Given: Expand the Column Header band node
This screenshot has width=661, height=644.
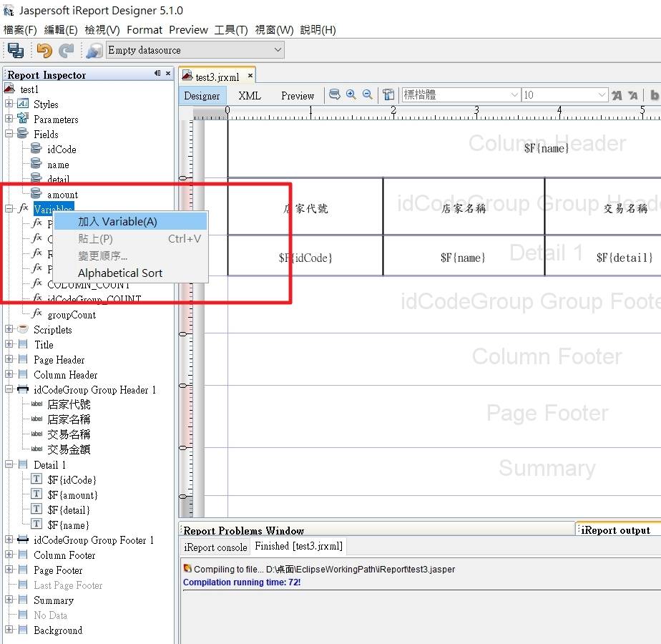Looking at the screenshot, I should pos(9,374).
